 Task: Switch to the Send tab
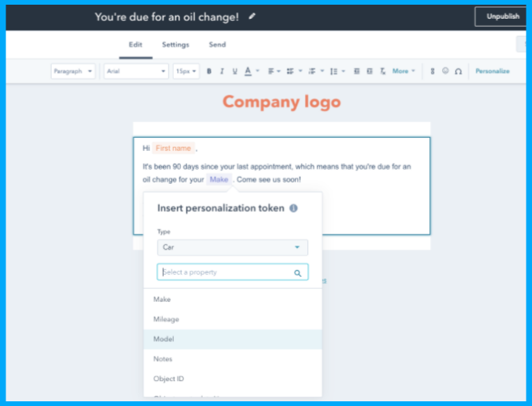(x=217, y=45)
